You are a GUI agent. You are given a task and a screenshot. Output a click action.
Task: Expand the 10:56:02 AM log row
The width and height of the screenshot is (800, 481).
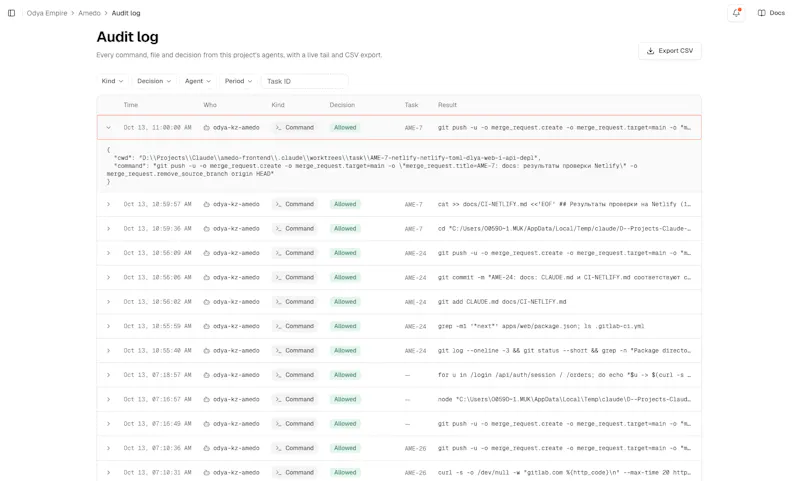[x=109, y=302]
